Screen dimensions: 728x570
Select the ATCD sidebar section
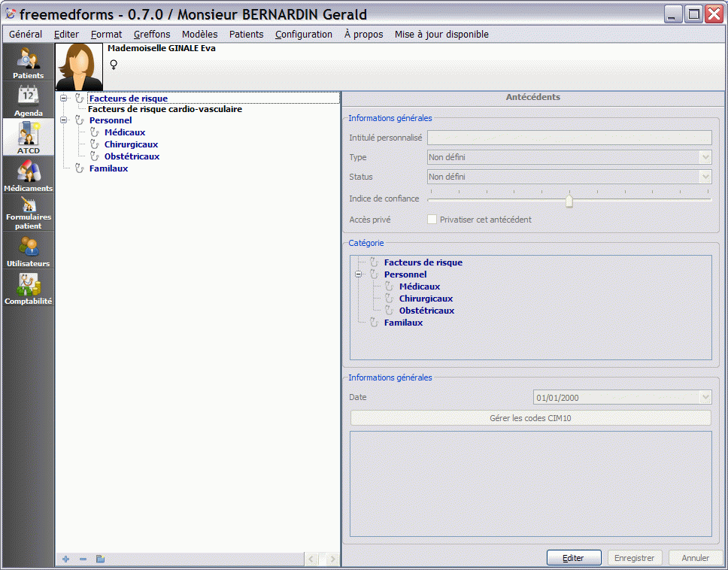[x=29, y=137]
